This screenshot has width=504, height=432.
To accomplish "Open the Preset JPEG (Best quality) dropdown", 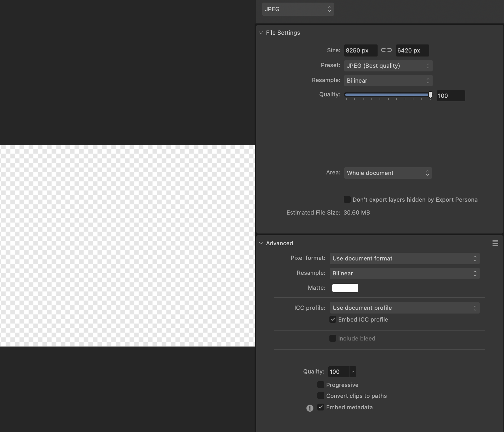I will tap(388, 66).
